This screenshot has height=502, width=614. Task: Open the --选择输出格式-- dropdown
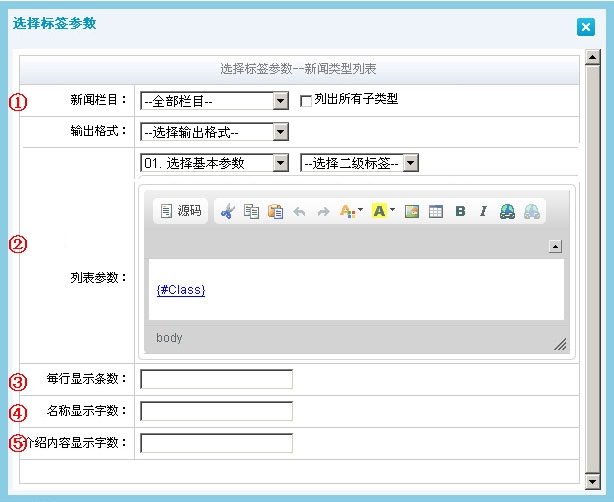(214, 132)
